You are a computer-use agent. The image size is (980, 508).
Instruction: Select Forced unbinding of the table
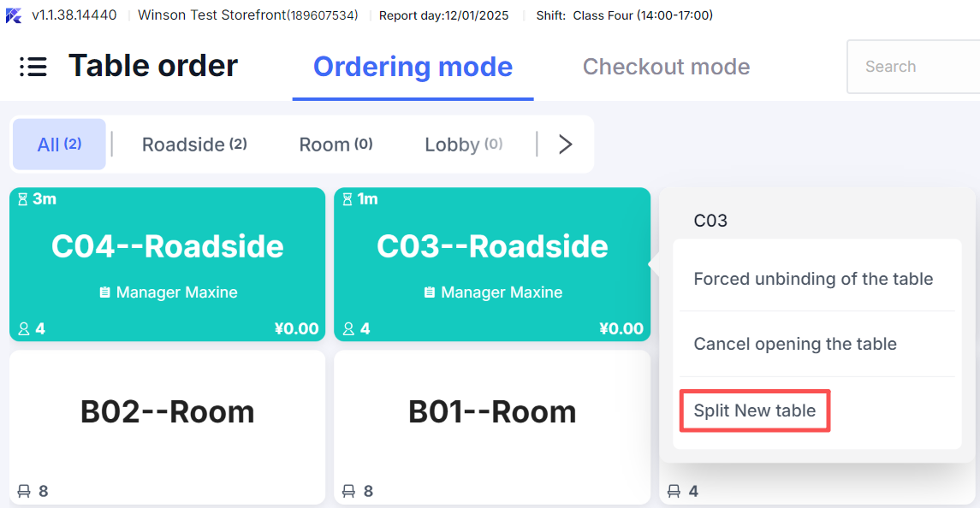[x=813, y=279]
